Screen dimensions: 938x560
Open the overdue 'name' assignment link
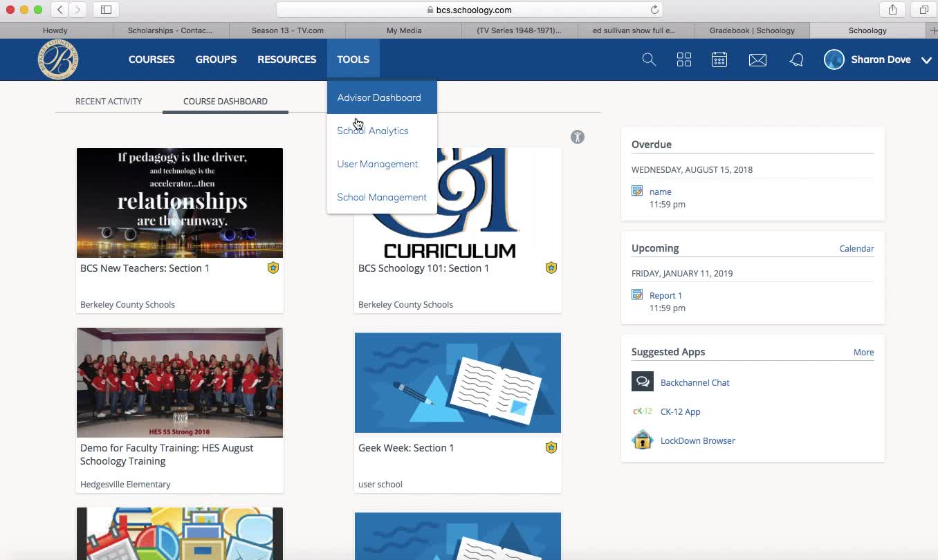[660, 192]
